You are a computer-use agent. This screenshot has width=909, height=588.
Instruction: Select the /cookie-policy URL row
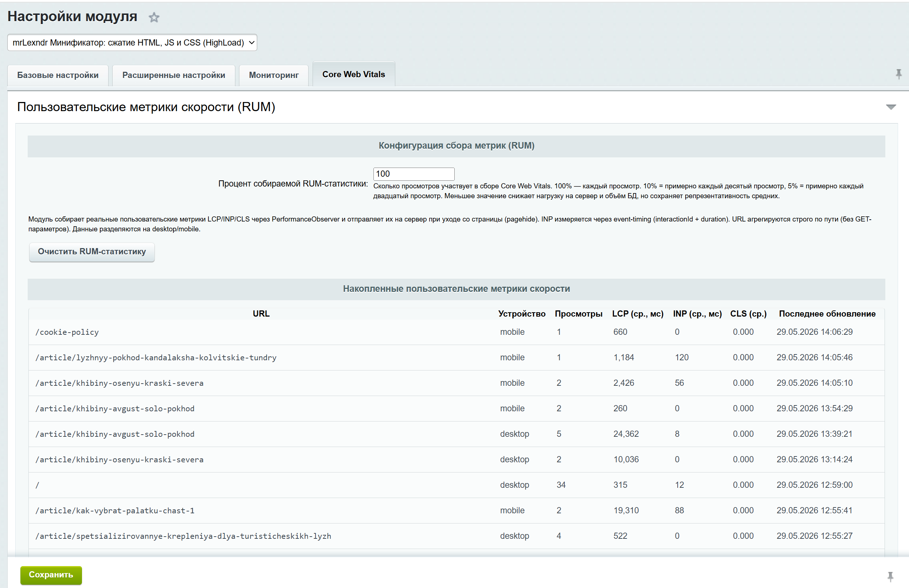[456, 332]
